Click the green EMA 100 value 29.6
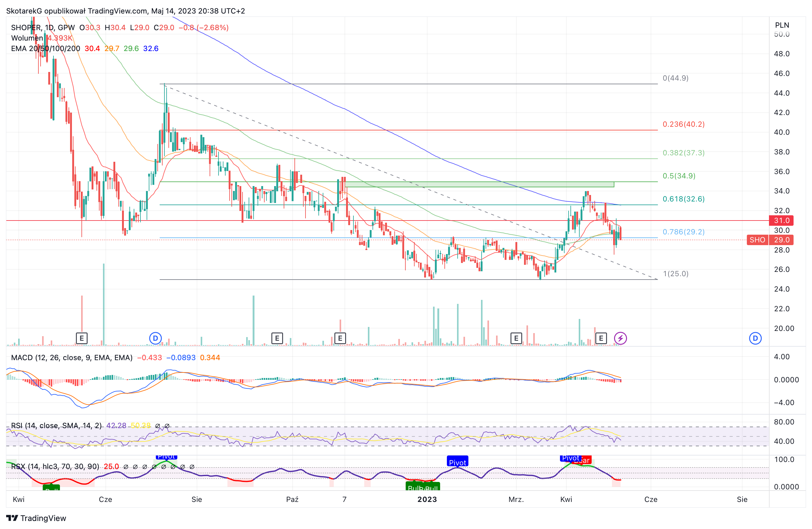This screenshot has width=812, height=529. (x=131, y=49)
